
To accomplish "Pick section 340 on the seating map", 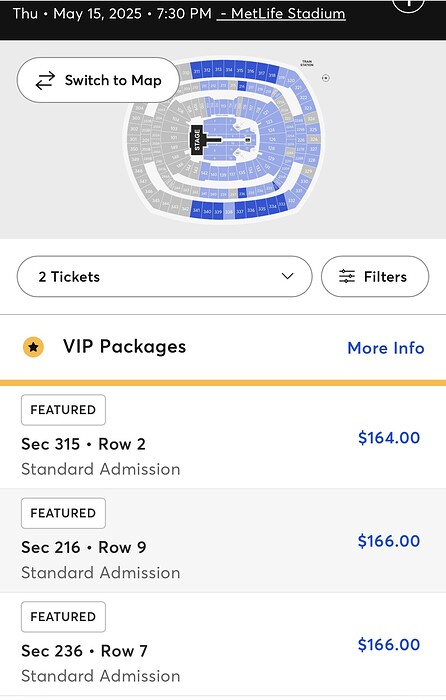I will pos(207,211).
